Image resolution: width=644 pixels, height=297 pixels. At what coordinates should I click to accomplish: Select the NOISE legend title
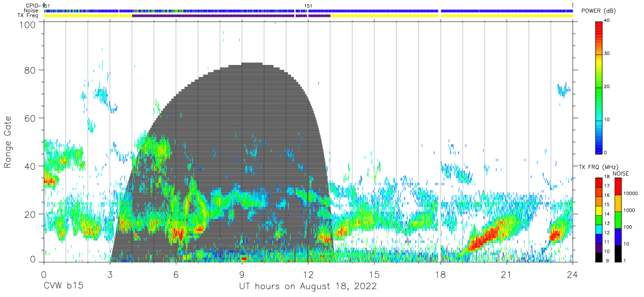(x=620, y=173)
